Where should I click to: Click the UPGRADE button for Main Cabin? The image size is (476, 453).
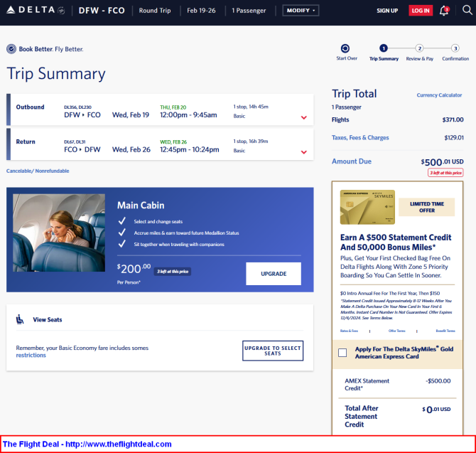coord(274,274)
